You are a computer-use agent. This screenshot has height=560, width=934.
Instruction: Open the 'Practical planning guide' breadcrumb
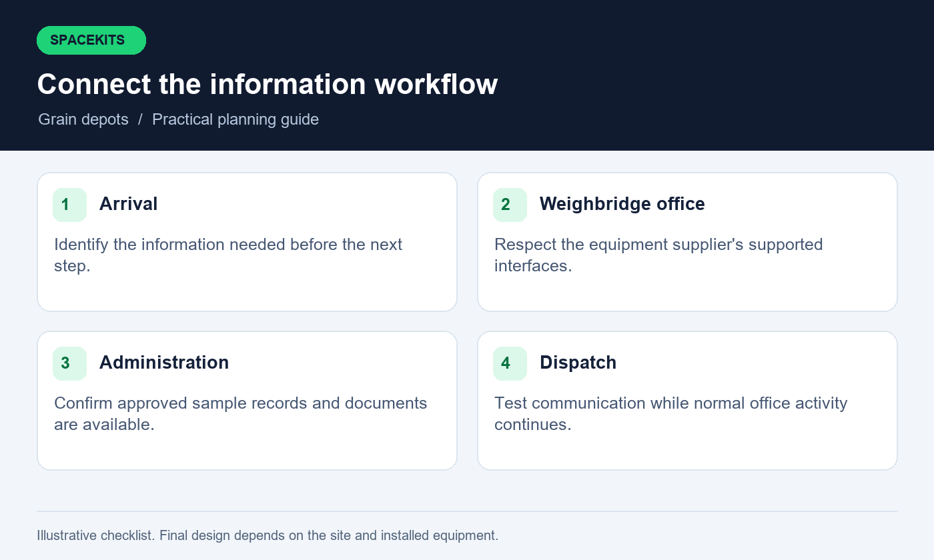point(236,119)
